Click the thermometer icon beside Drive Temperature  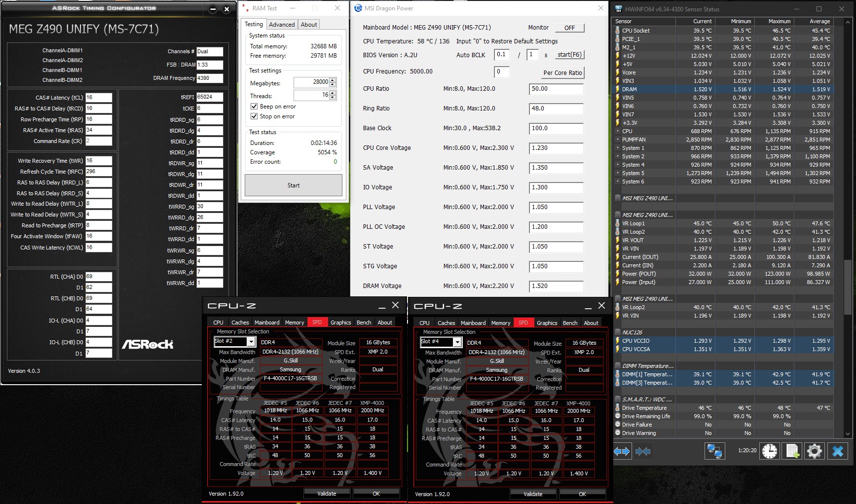coord(618,408)
